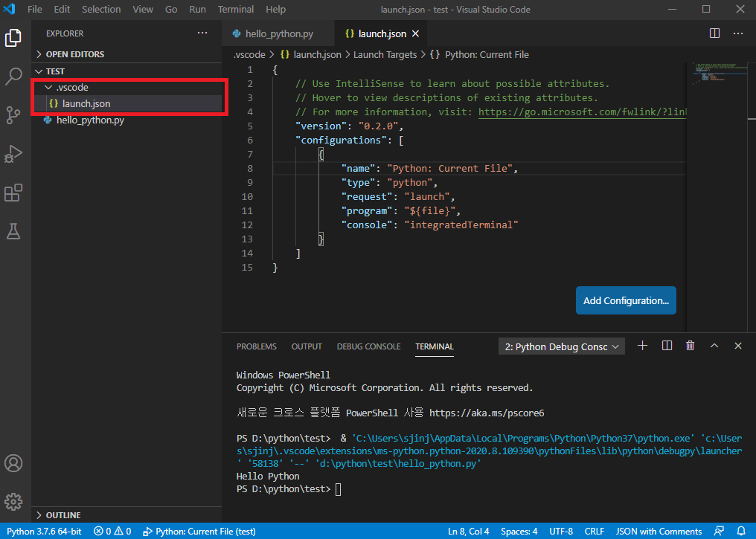This screenshot has width=756, height=539.
Task: Open the Accounts icon in activity bar
Action: coord(13,463)
